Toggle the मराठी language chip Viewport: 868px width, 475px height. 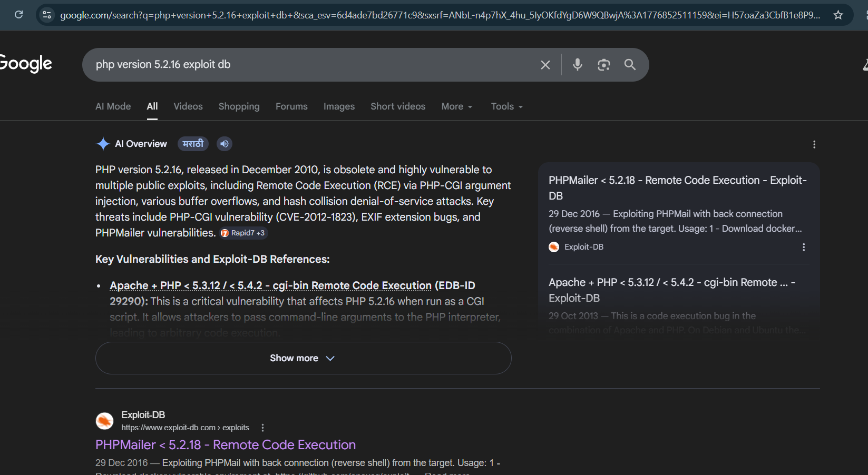point(193,144)
